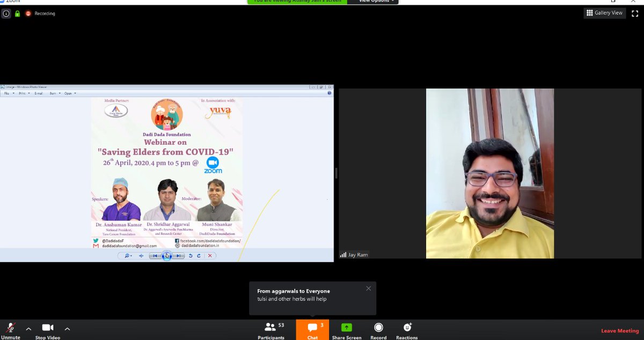
Task: Click facebook.com/dadidadafoundation link text
Action: [210, 241]
